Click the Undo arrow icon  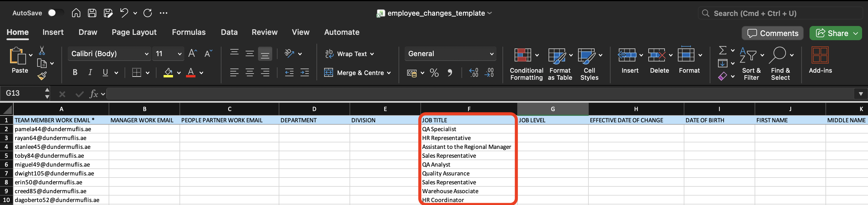click(124, 13)
